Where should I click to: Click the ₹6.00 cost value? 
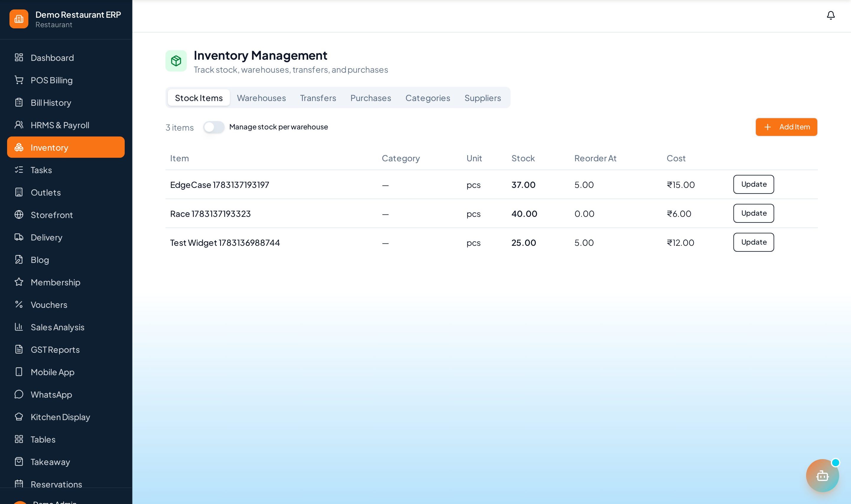[679, 214]
